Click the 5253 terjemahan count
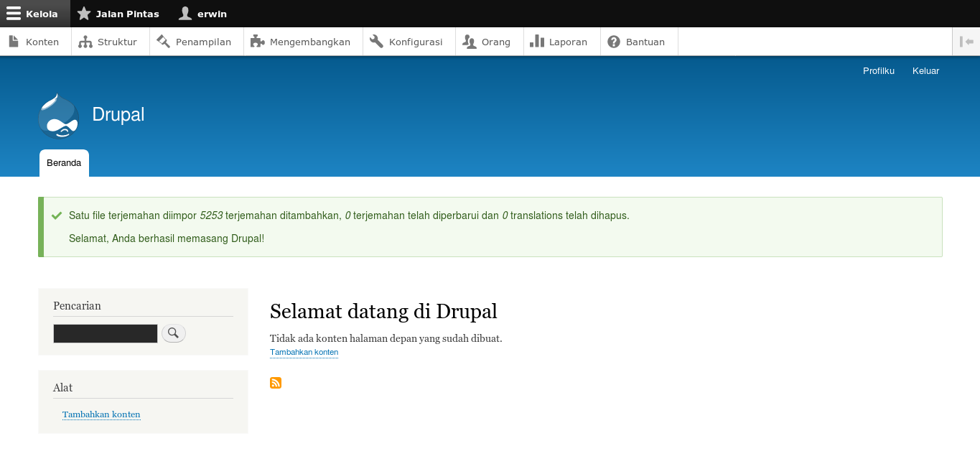 [211, 215]
